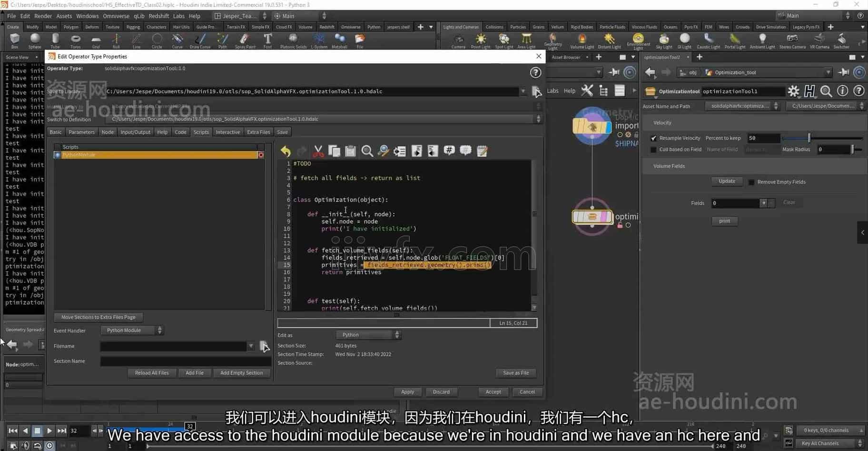
Task: Click the Percent to keep value field
Action: [x=763, y=138]
